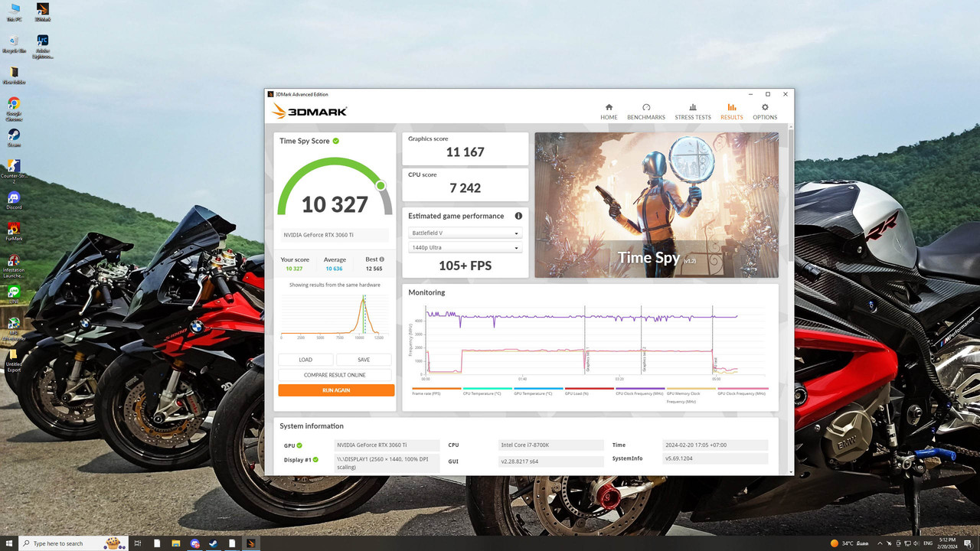This screenshot has height=551, width=980.
Task: Click the weather 34°C taskbar widget
Action: [849, 543]
